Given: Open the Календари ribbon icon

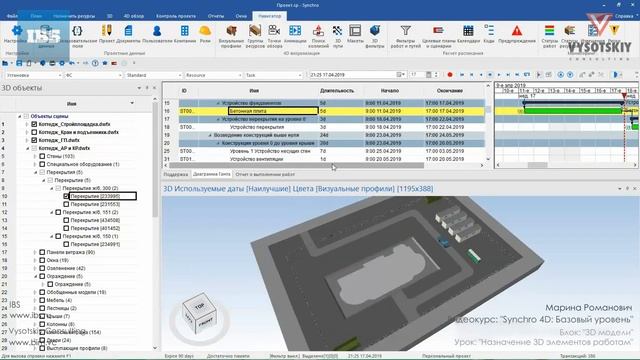Looking at the screenshot, I should click(468, 31).
